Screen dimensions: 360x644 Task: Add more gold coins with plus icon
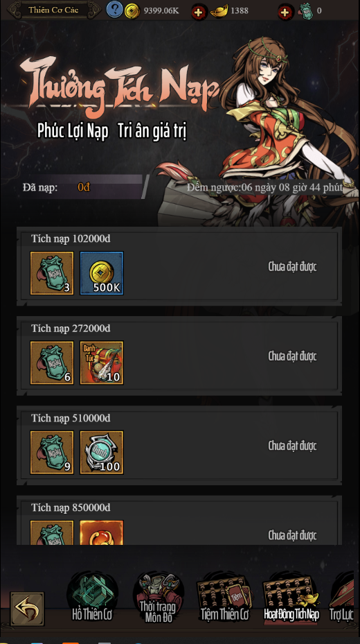click(x=199, y=12)
